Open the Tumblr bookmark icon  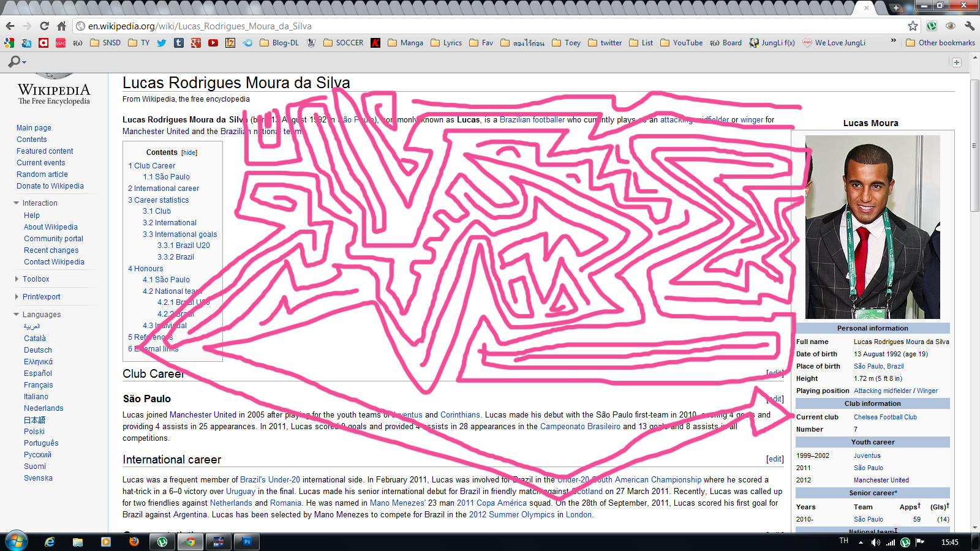[x=179, y=43]
